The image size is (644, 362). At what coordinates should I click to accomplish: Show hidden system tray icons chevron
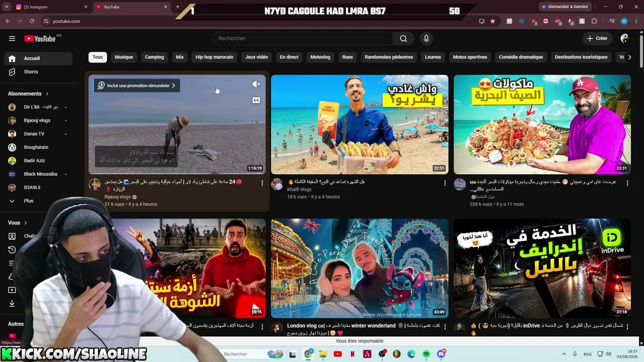[x=563, y=354]
